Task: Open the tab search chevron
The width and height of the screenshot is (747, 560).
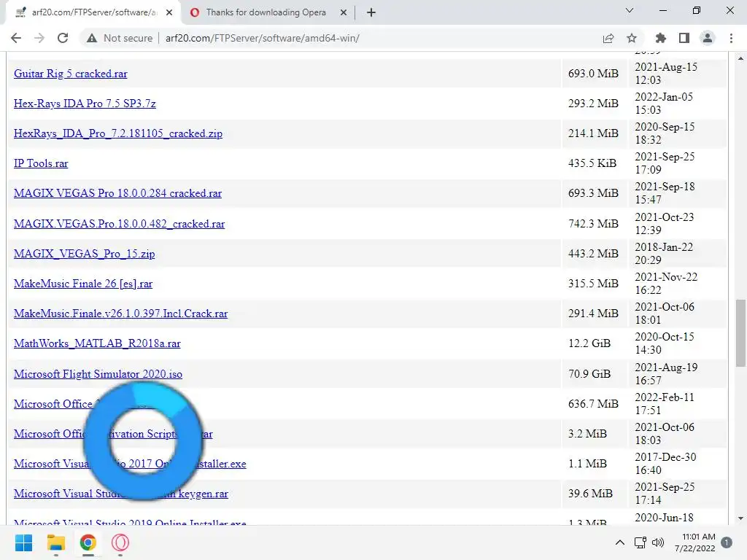Action: tap(630, 10)
